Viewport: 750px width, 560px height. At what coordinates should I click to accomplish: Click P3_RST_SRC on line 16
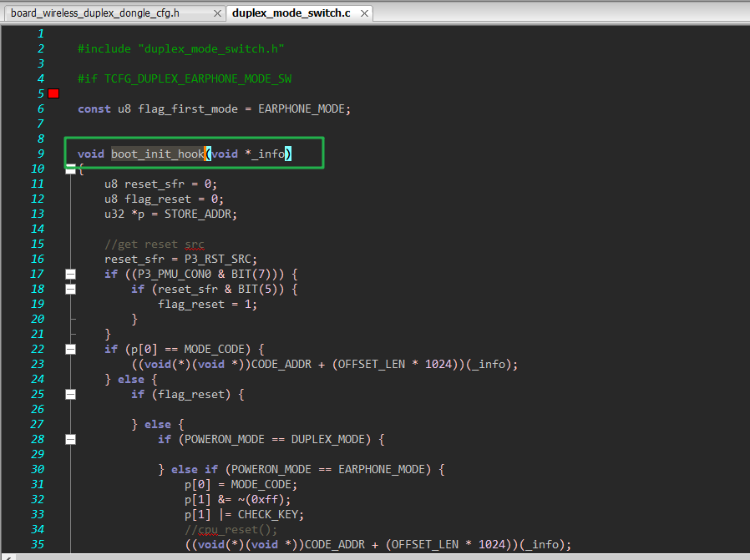click(218, 259)
